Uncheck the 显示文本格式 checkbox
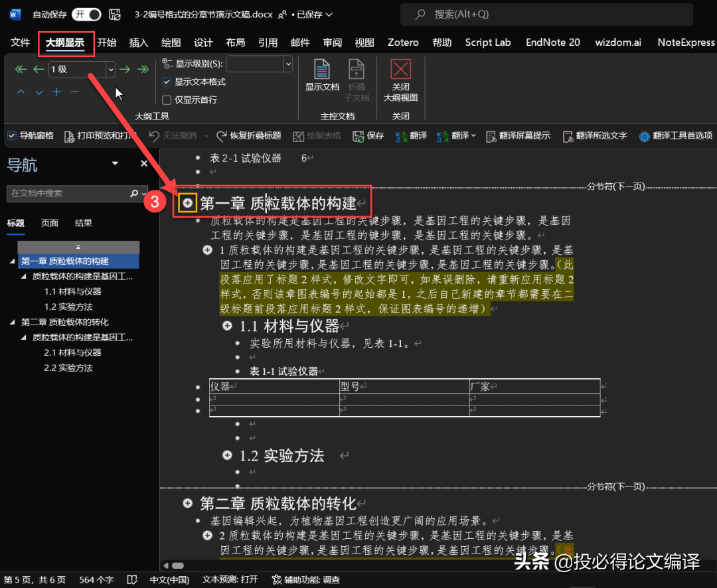This screenshot has height=588, width=717. (x=167, y=82)
